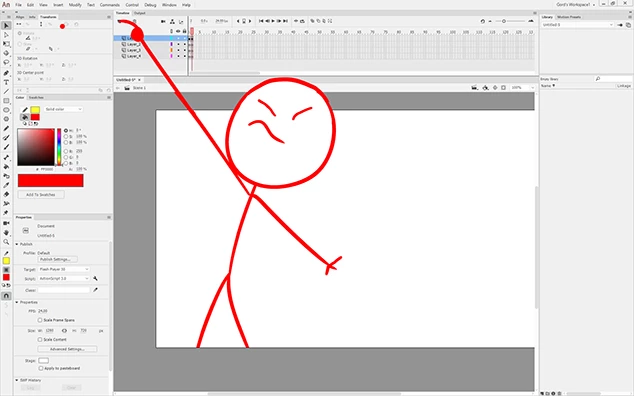Select the Paint Bucket tool
This screenshot has width=634, height=396.
coord(6,167)
